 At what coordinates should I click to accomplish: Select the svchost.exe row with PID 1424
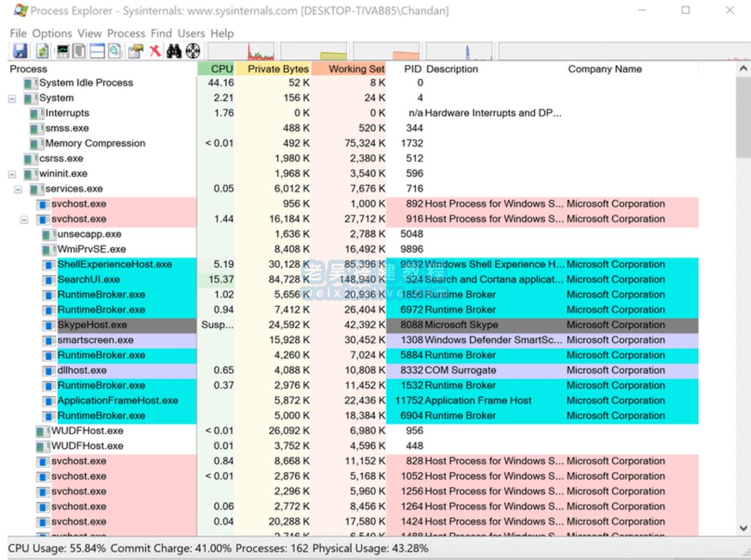[353, 522]
